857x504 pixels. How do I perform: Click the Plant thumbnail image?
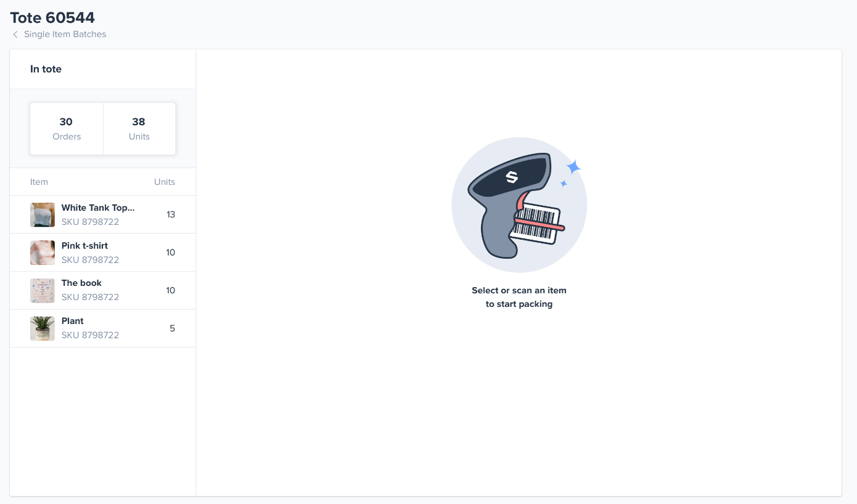tap(43, 328)
